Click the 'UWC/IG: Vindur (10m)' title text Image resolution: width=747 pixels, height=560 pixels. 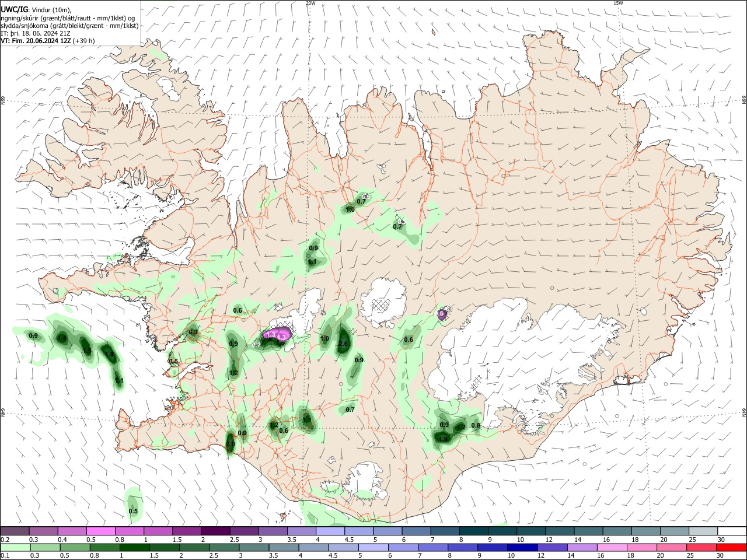(36, 9)
